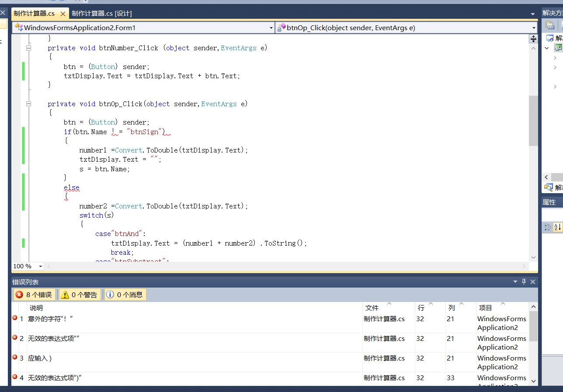The width and height of the screenshot is (563, 392).
Task: Click the Solution Explorer horizontal scroll left arrow
Action: pos(546,177)
